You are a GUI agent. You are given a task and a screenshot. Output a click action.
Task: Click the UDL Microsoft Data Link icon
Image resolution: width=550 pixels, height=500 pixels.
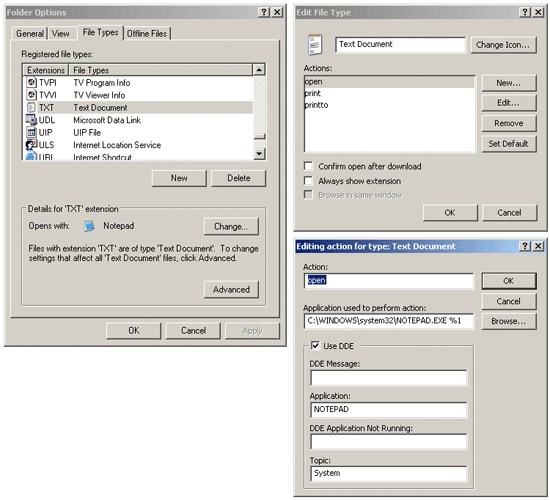point(32,120)
